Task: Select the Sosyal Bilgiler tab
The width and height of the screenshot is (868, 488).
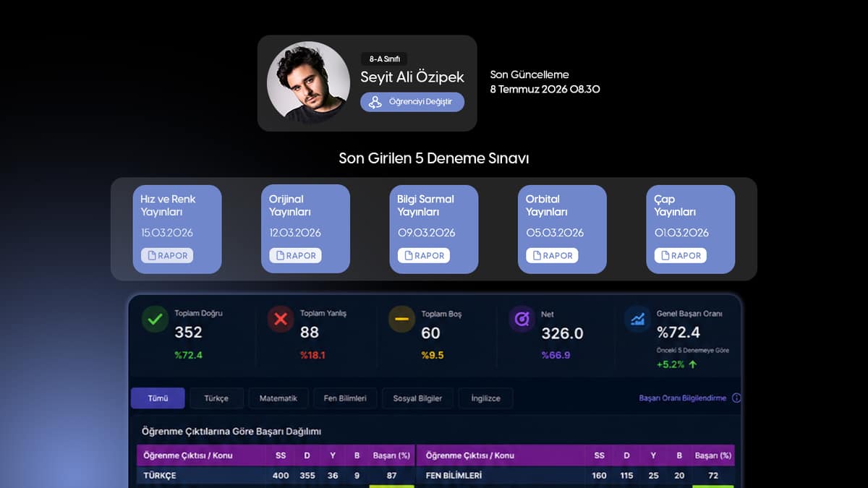Action: click(x=417, y=398)
